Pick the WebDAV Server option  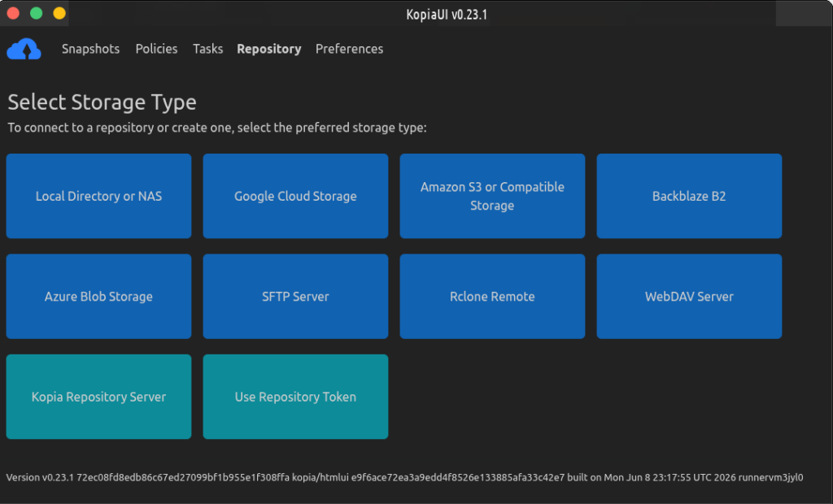689,297
